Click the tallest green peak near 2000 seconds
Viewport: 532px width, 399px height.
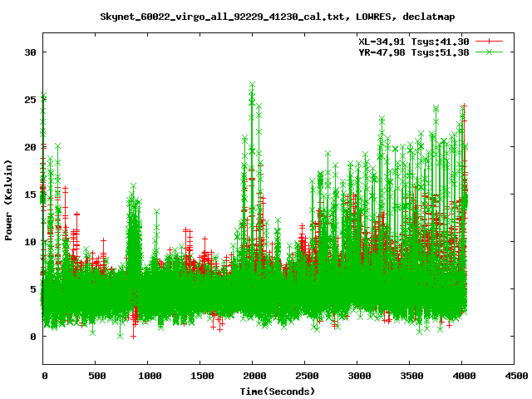[252, 85]
